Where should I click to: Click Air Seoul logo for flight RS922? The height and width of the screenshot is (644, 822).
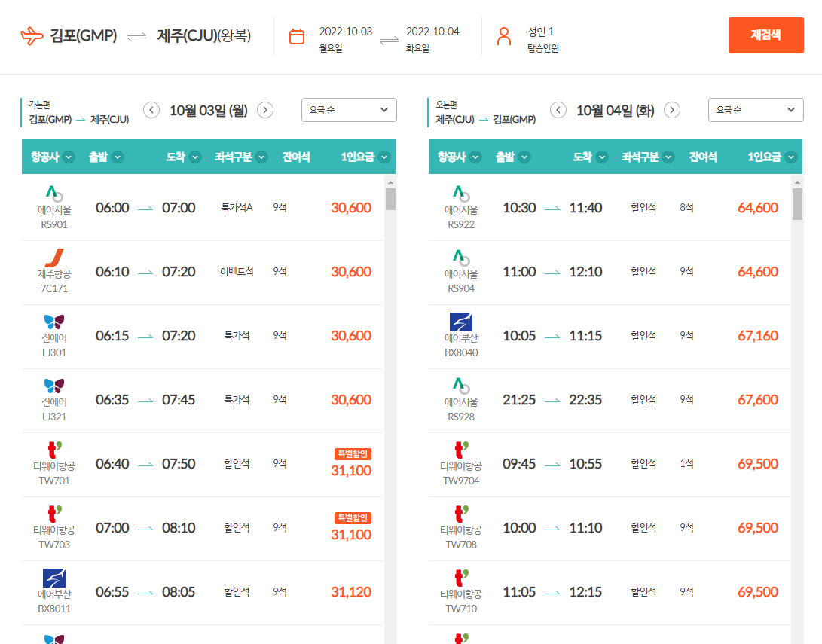click(x=461, y=194)
